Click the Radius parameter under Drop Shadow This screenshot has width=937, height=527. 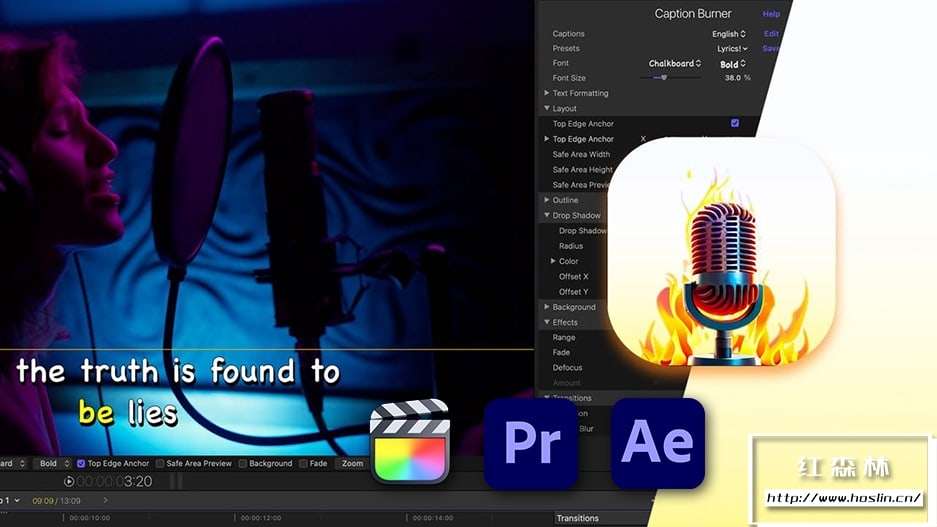click(x=571, y=246)
